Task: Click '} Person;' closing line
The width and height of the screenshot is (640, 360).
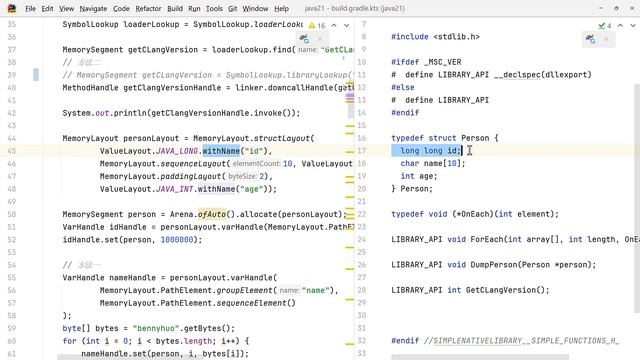Action: click(412, 189)
